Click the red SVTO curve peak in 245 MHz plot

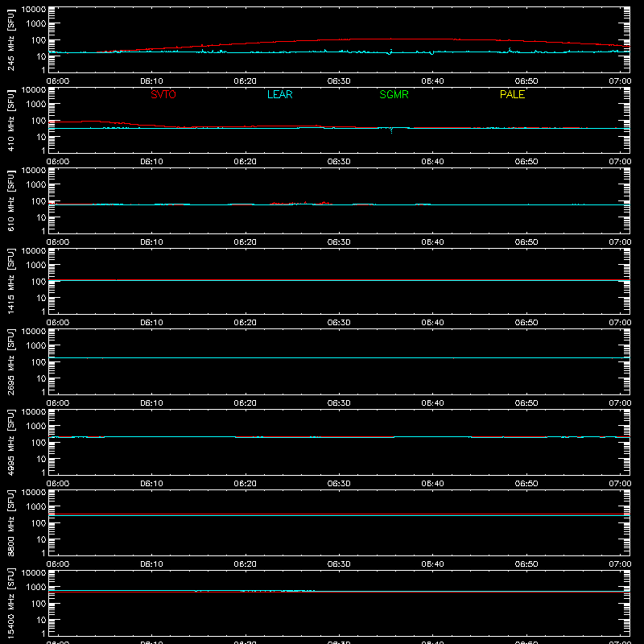[x=390, y=39]
